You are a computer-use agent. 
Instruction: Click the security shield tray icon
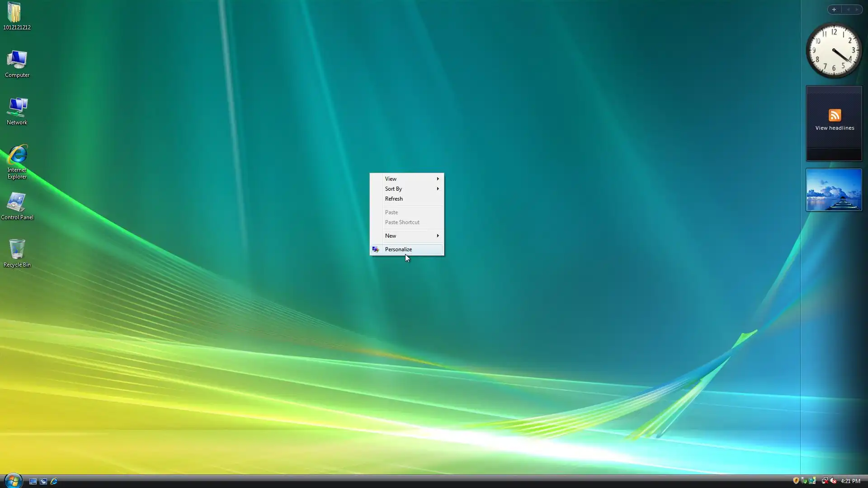click(796, 481)
